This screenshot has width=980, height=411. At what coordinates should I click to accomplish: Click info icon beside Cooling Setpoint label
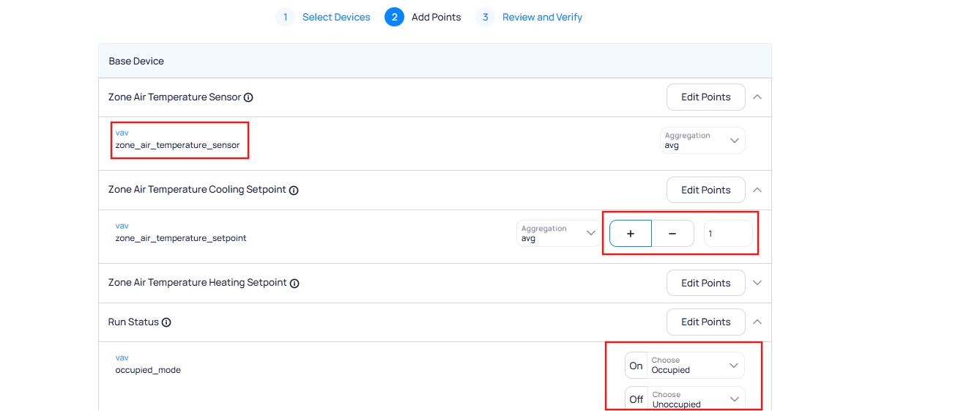[294, 190]
